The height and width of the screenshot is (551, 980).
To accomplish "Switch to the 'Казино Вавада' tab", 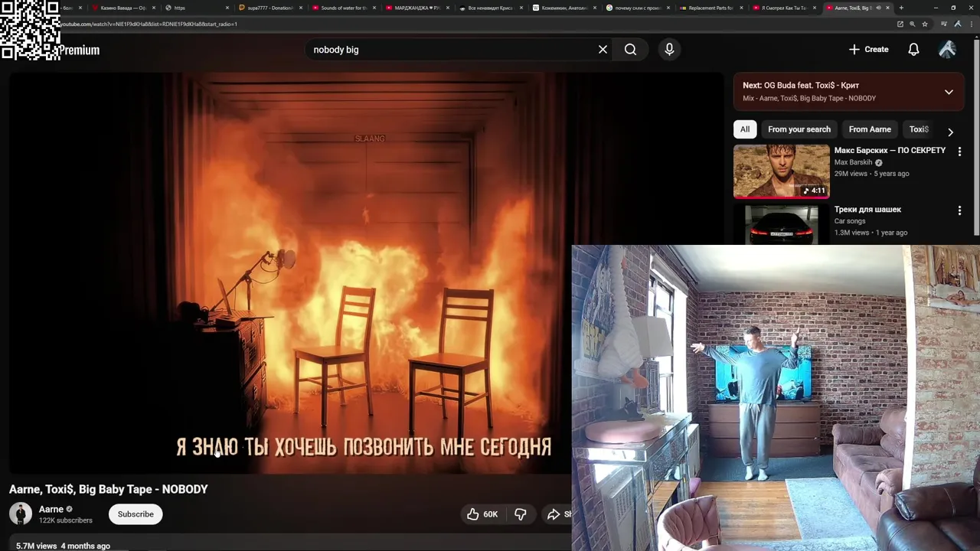I will click(122, 8).
